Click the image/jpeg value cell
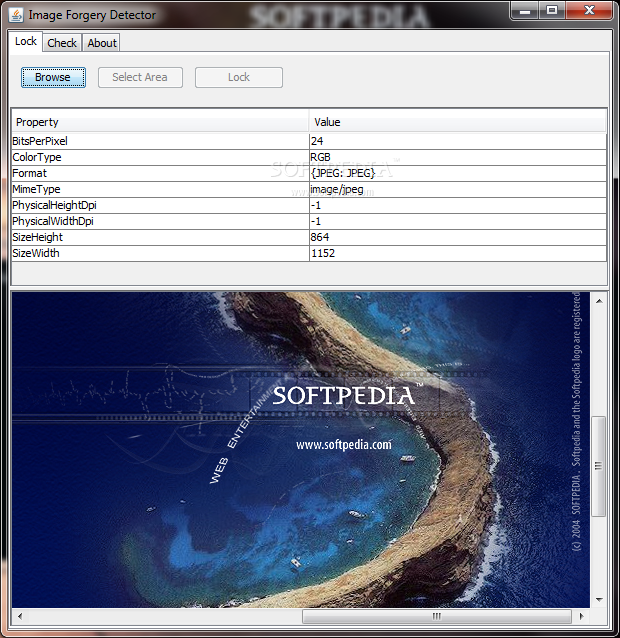The image size is (620, 638). pyautogui.click(x=458, y=189)
